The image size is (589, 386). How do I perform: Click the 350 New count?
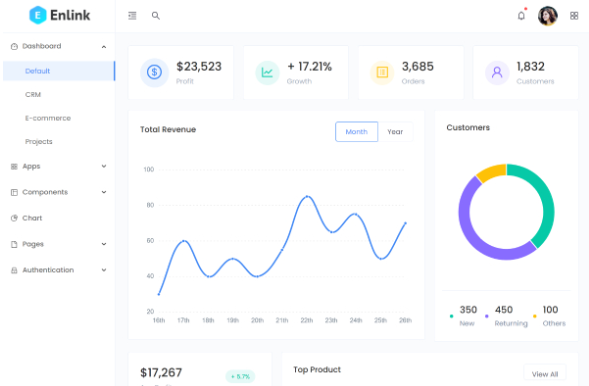coord(468,310)
